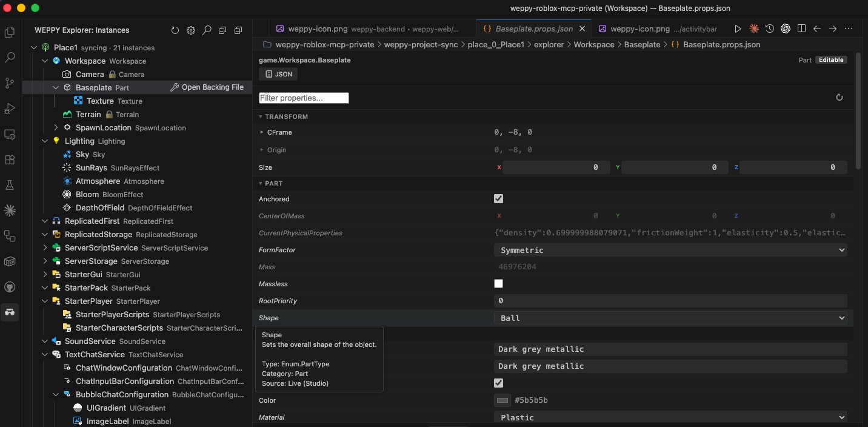Image resolution: width=868 pixels, height=427 pixels.
Task: Click the GitHub icon in the activity bar
Action: (10, 287)
